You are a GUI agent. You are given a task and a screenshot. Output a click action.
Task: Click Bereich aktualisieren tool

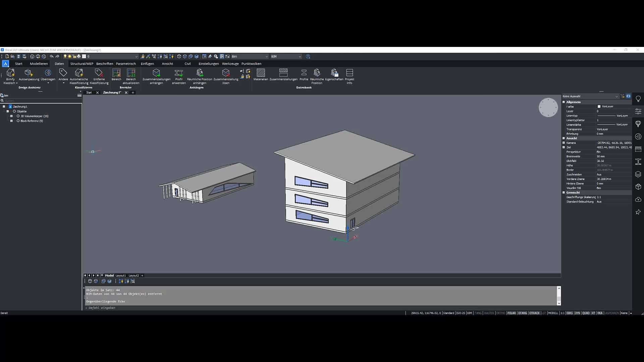[131, 76]
